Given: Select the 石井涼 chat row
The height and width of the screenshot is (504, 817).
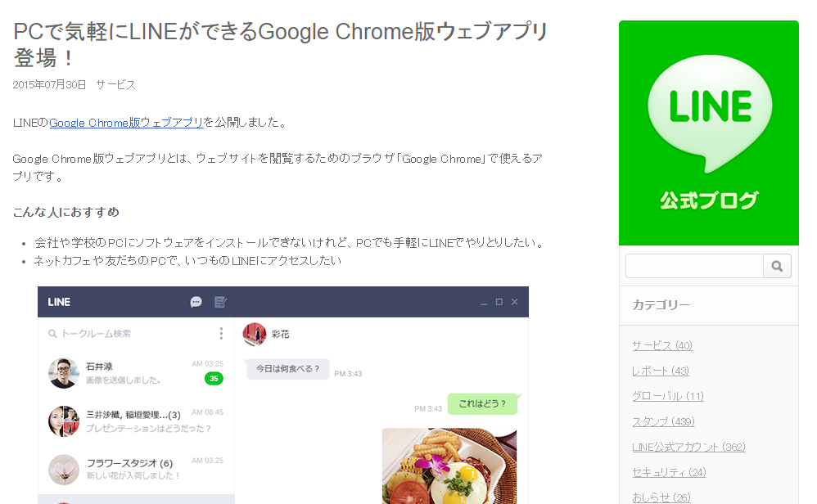Looking at the screenshot, I should coord(136,373).
